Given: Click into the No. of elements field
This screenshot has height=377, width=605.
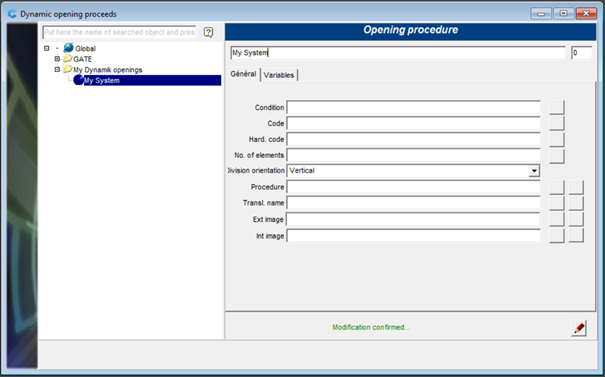Looking at the screenshot, I should click(x=413, y=155).
